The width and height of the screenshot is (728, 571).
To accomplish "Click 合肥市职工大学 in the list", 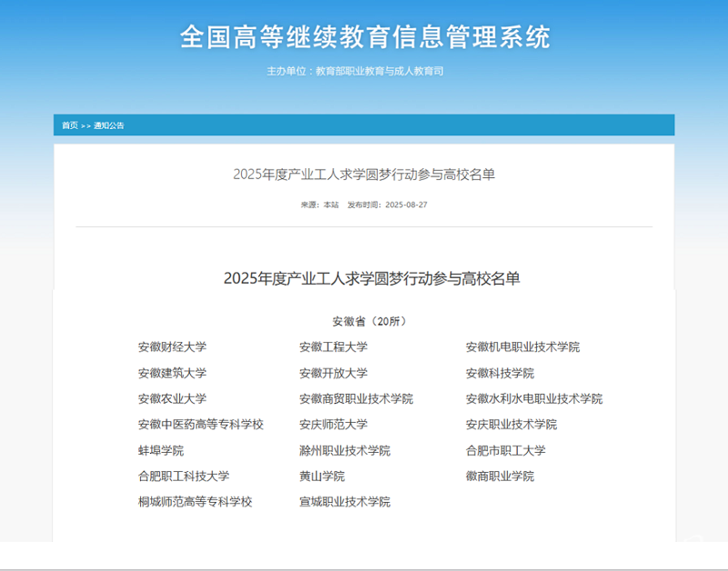I will point(505,450).
